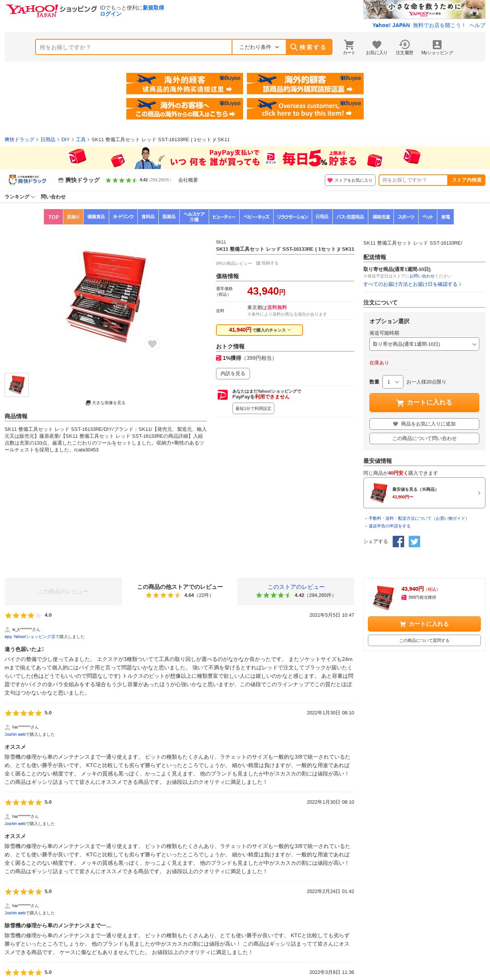Share product on Twitter
Screen dimensions: 490x980
[x=414, y=542]
